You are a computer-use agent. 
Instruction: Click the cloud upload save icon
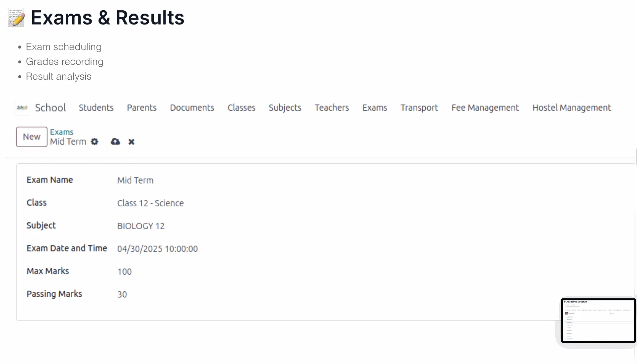115,142
